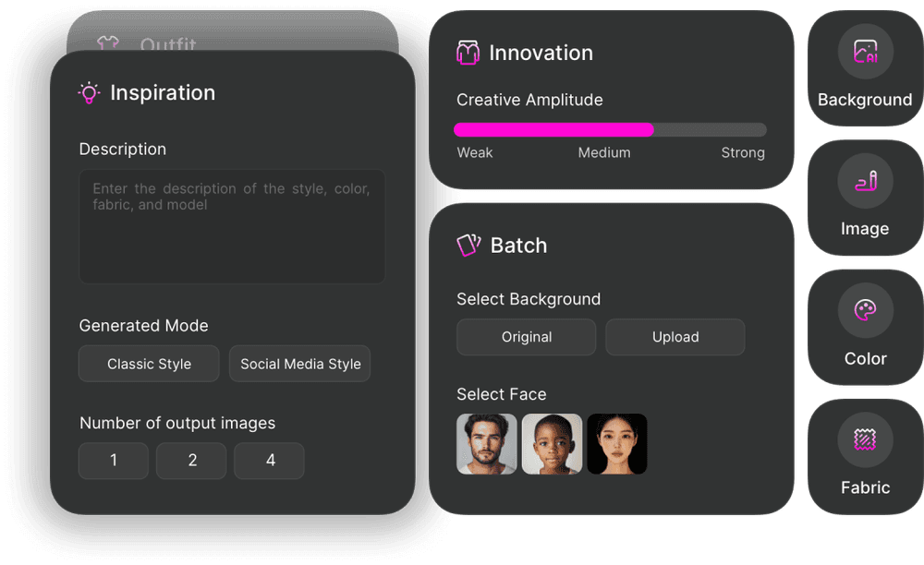Image resolution: width=924 pixels, height=565 pixels.
Task: Select the Image edit icon
Action: pyautogui.click(x=865, y=181)
